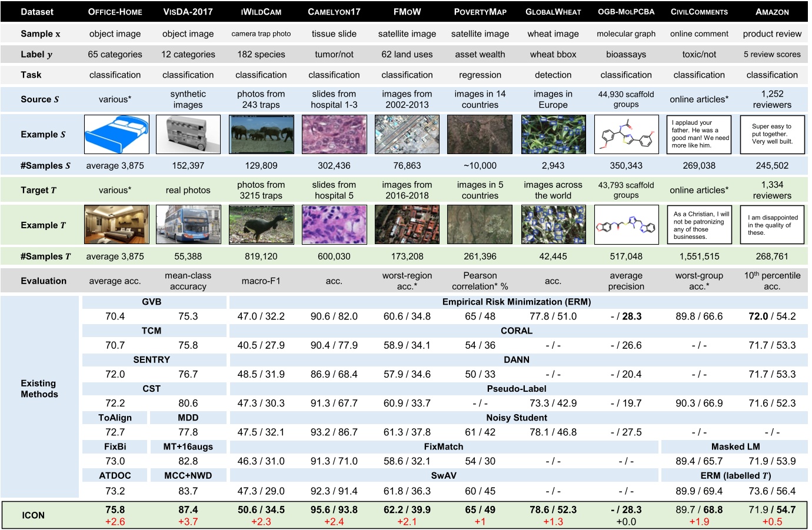Screen dimensions: 812x530
Task: Click the Empirical Risk Minimization (ERM) heading
Action: point(516,302)
